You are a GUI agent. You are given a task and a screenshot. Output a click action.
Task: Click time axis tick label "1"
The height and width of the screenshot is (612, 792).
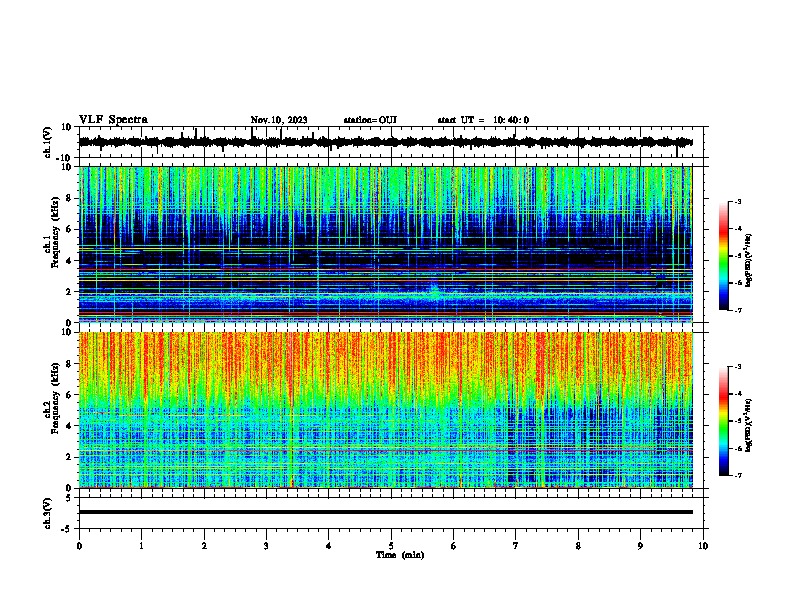pyautogui.click(x=141, y=546)
